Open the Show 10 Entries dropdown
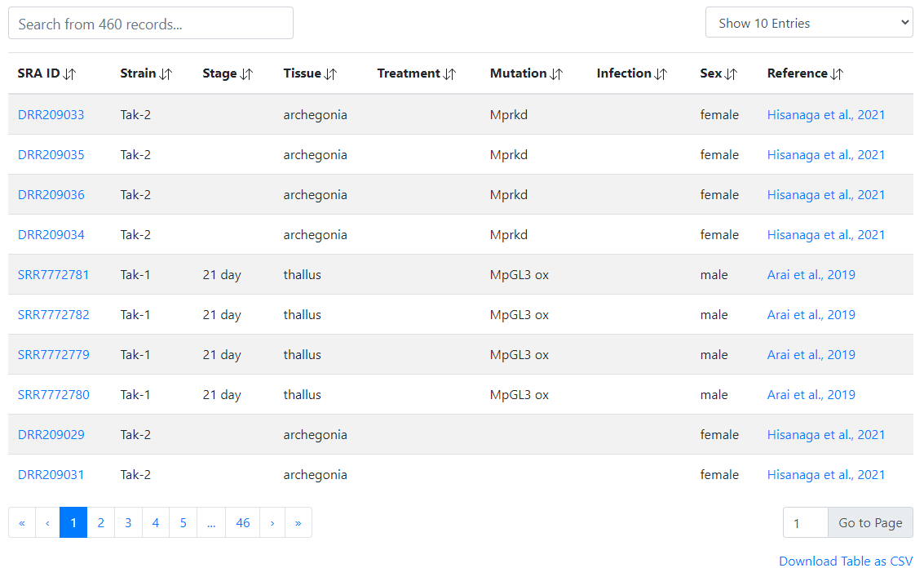The width and height of the screenshot is (924, 577). point(808,23)
